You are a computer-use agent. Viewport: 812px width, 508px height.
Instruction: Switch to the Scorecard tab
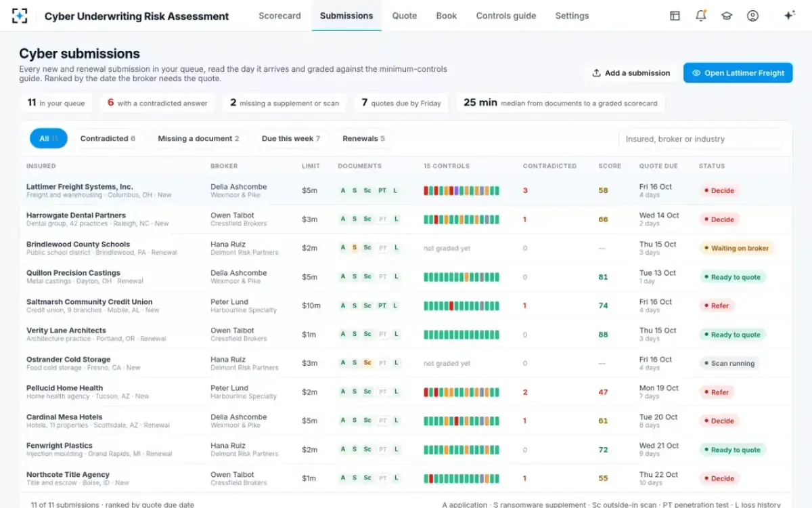tap(279, 16)
